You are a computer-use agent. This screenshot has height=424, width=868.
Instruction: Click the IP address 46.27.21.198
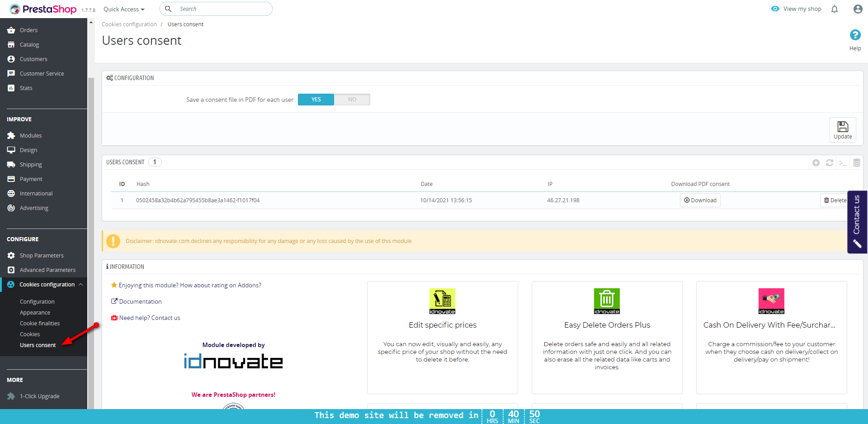563,200
